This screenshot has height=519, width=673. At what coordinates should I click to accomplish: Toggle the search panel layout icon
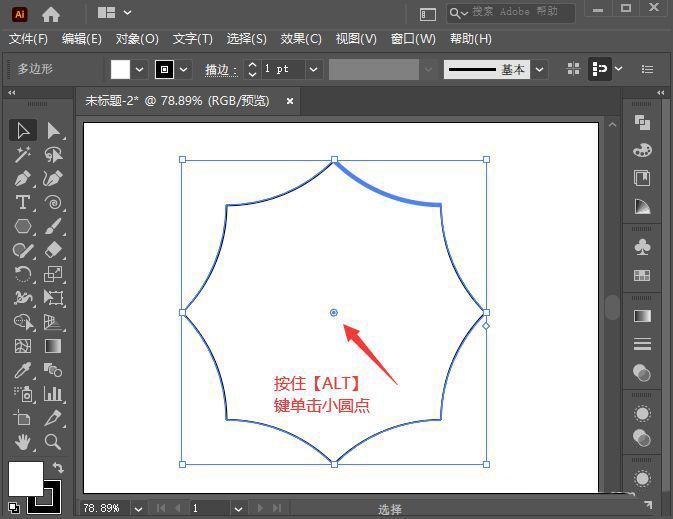[x=427, y=15]
